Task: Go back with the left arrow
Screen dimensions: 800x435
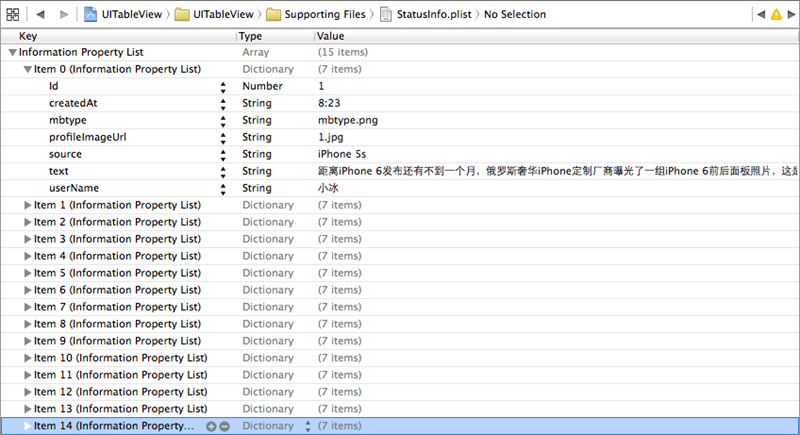Action: [x=40, y=14]
